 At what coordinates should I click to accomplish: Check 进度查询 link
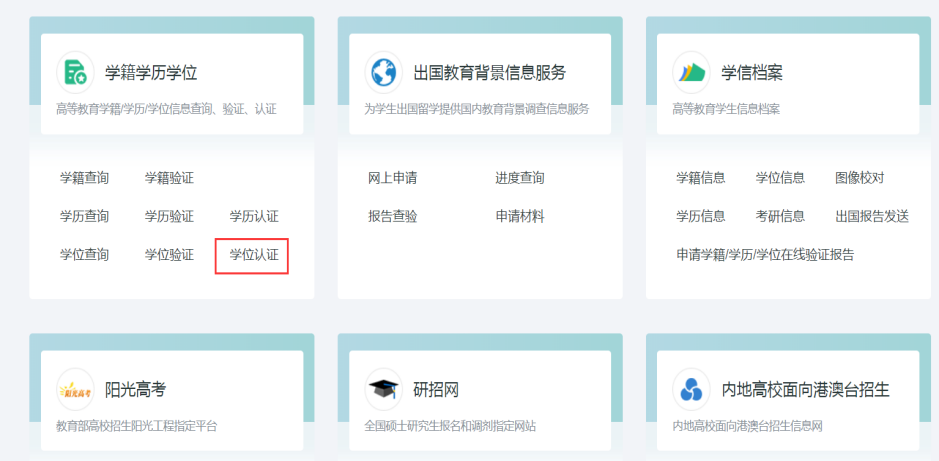(519, 178)
